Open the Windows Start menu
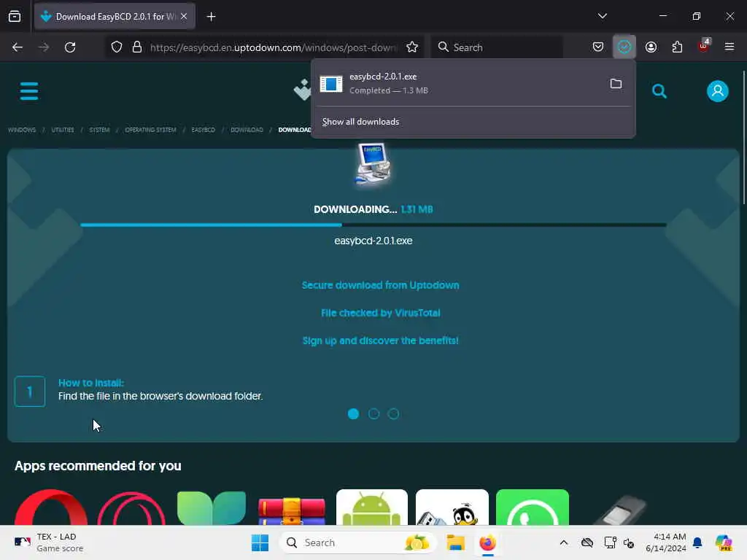The image size is (747, 560). point(260,542)
